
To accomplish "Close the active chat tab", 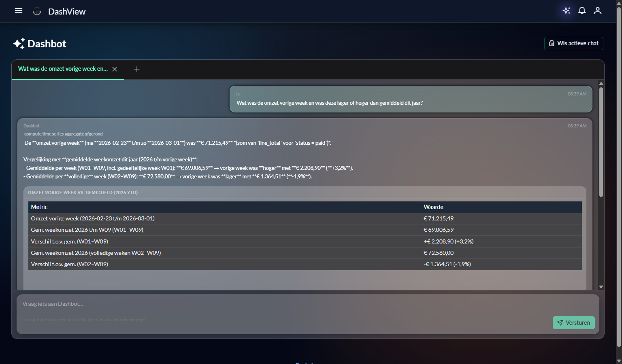I will coord(115,69).
